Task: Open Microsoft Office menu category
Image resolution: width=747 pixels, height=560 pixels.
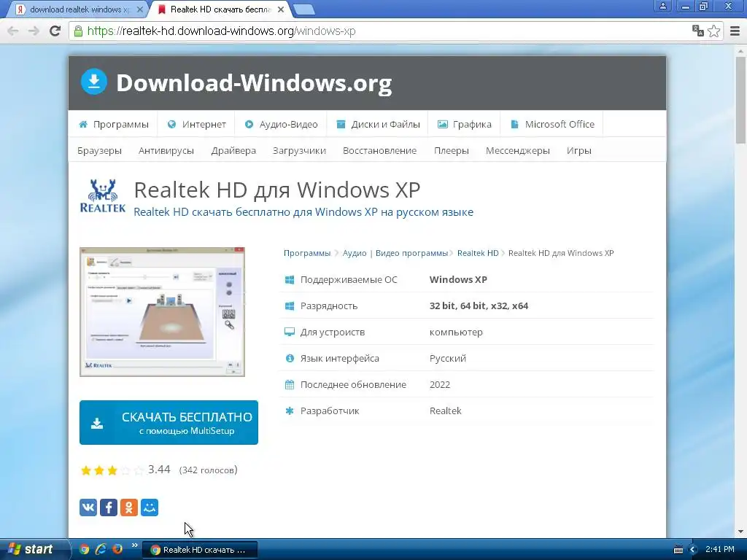Action: click(x=552, y=124)
